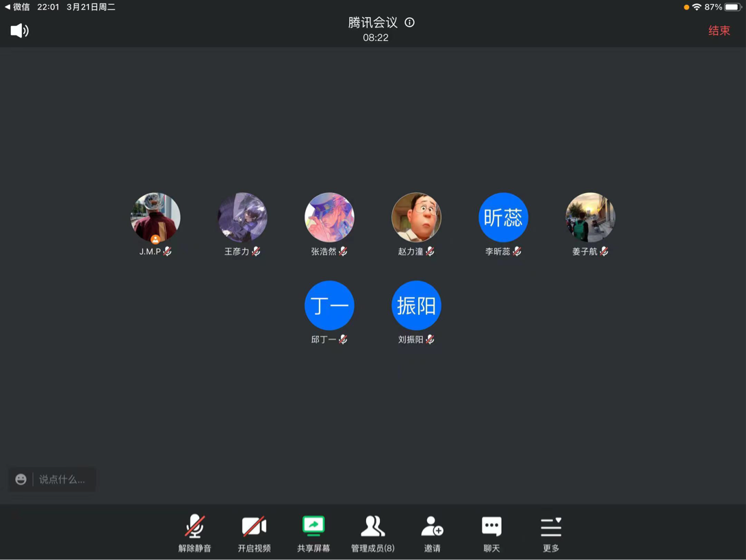746x560 pixels.
Task: Select 王彦力 participant avatar
Action: (242, 218)
